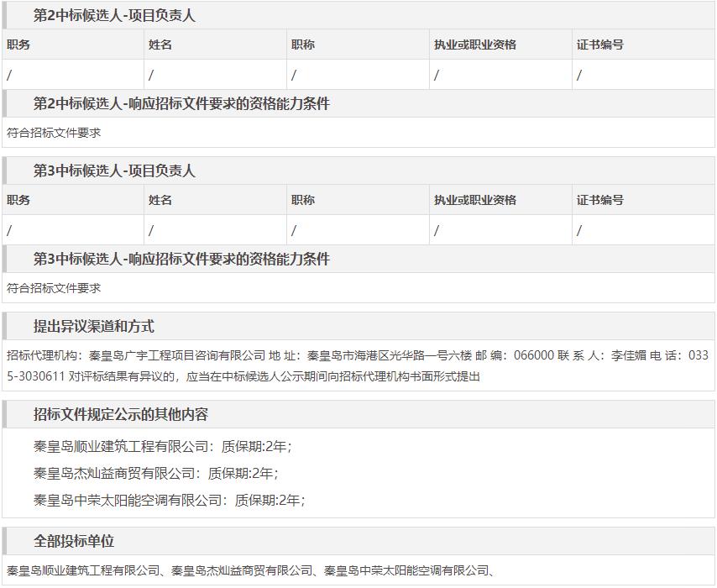Click 符合招标文件要求 text under 第2中标候选人
The height and width of the screenshot is (588, 717).
click(x=54, y=133)
